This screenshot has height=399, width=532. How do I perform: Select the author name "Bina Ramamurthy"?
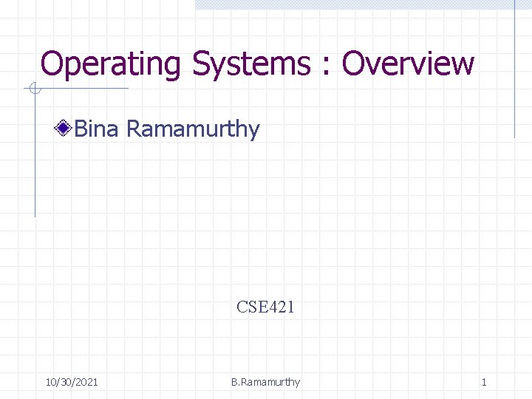point(166,129)
